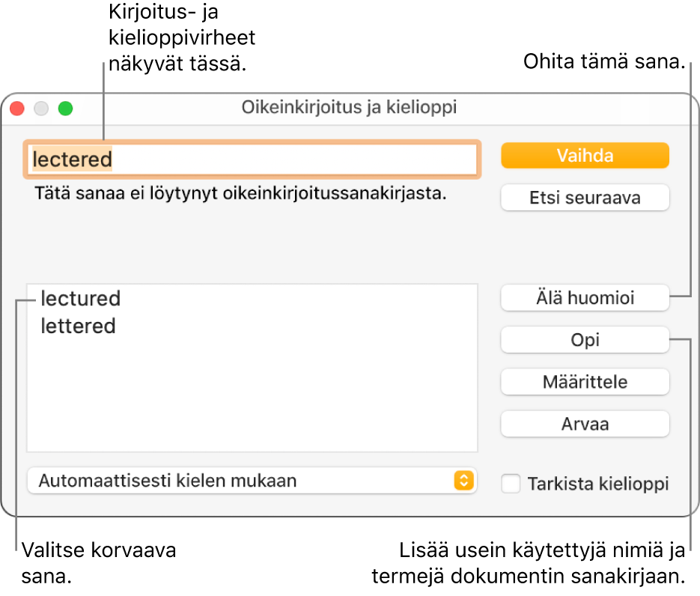This screenshot has height=596, width=700.
Task: Choose the suggestion lettered
Action: point(79,326)
